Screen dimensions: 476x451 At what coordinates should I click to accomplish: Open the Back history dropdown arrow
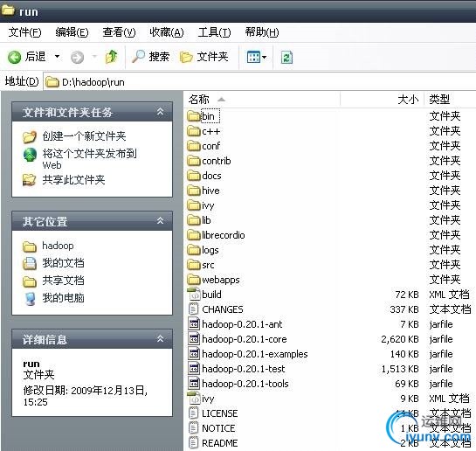[57, 57]
